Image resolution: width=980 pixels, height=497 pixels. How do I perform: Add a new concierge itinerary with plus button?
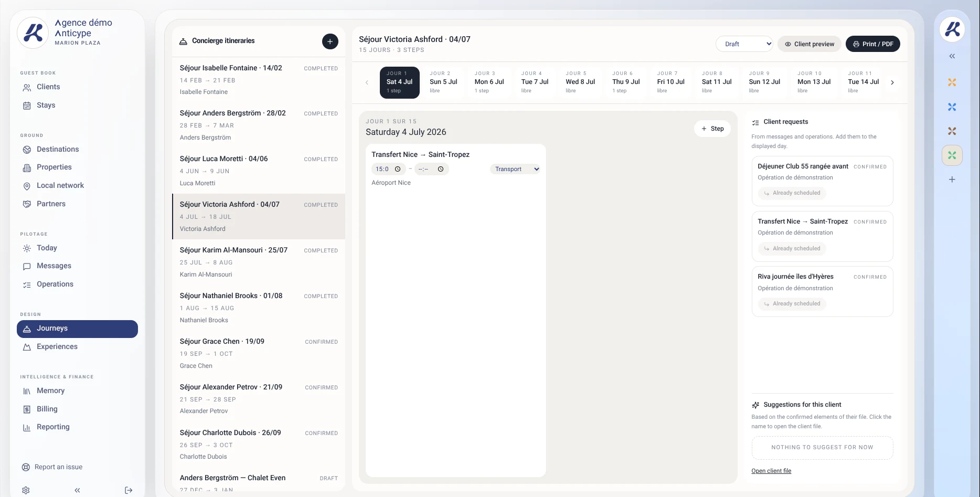click(330, 41)
